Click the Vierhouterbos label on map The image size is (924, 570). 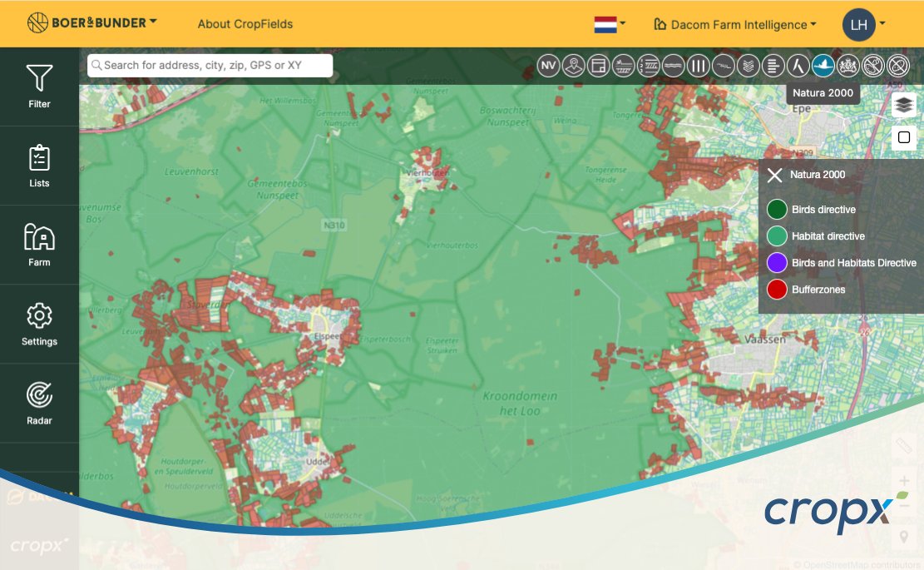[452, 245]
